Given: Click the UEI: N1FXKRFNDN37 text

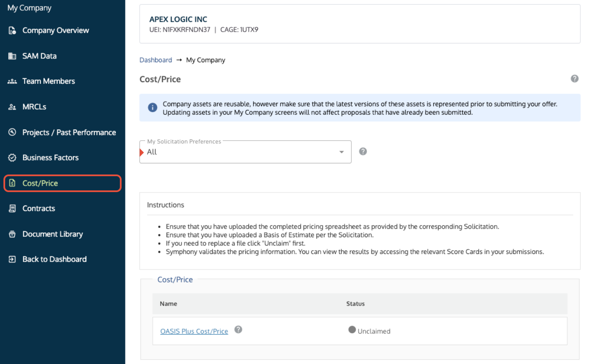Looking at the screenshot, I should 180,30.
